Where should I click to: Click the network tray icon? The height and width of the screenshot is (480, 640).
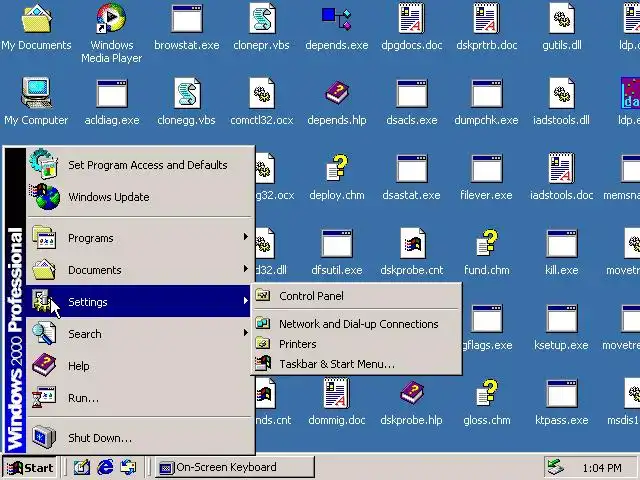click(x=556, y=468)
